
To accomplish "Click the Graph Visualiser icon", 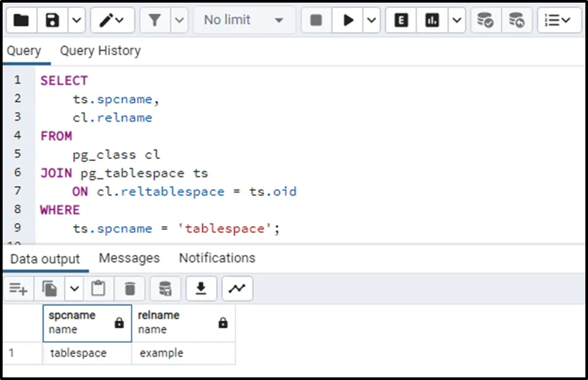I will 237,288.
